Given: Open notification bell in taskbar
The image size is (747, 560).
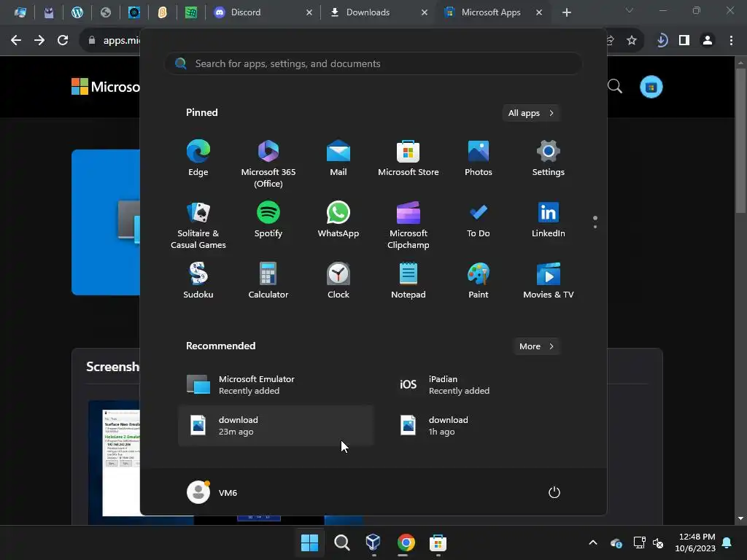Looking at the screenshot, I should (727, 542).
